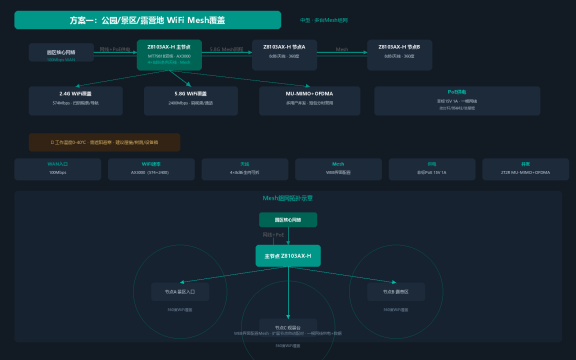Click the WiFi速率 AX3000 spec card
This screenshot has height=360, width=576.
(x=151, y=169)
